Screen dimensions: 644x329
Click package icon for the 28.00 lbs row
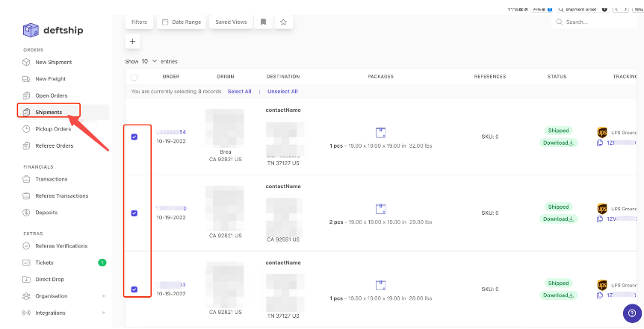(x=381, y=286)
